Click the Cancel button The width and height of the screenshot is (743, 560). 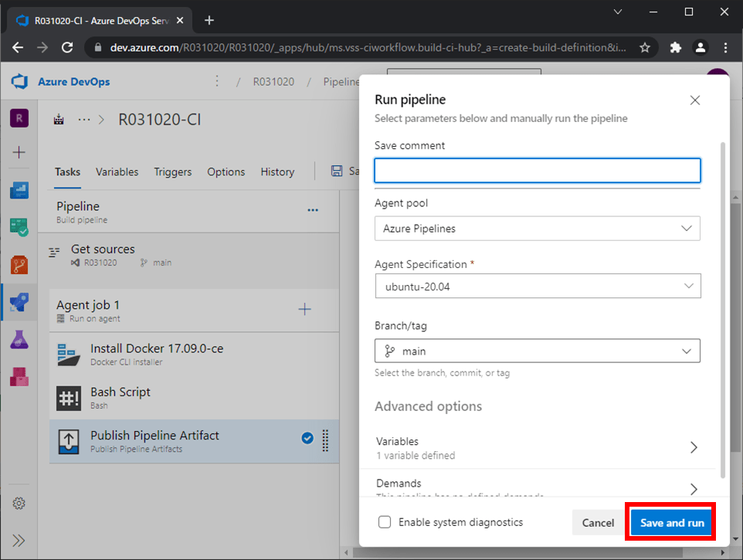[598, 523]
